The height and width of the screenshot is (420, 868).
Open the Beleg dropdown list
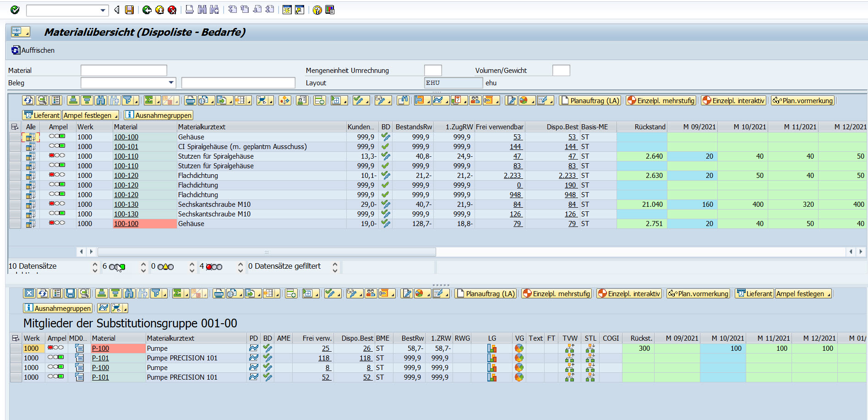point(171,83)
